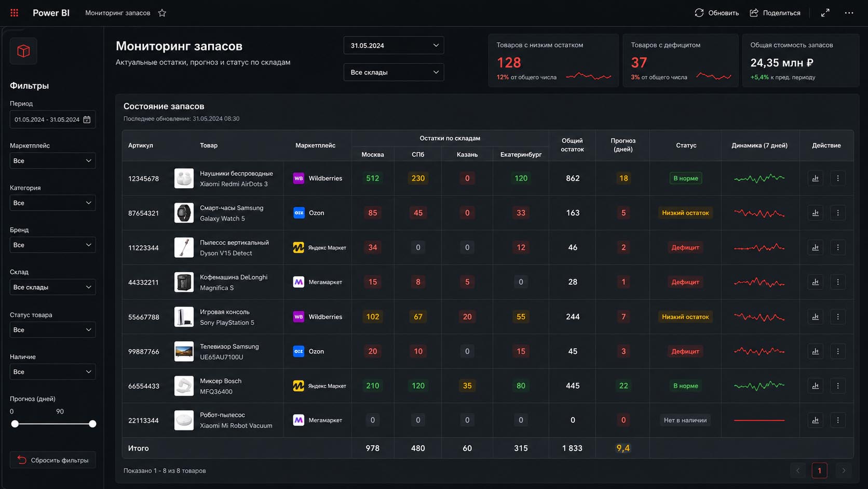Open the Категория filter dropdown
868x489 pixels.
[52, 203]
